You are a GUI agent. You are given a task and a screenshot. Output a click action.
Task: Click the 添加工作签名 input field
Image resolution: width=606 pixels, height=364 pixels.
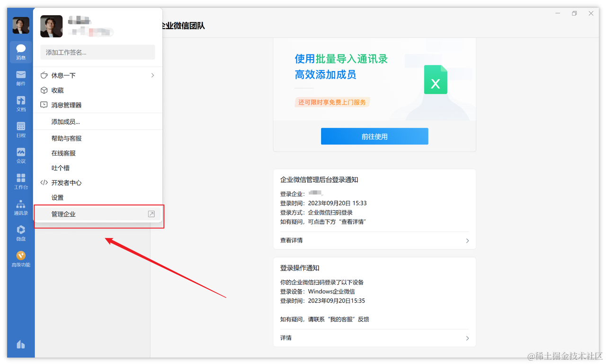[x=98, y=52]
